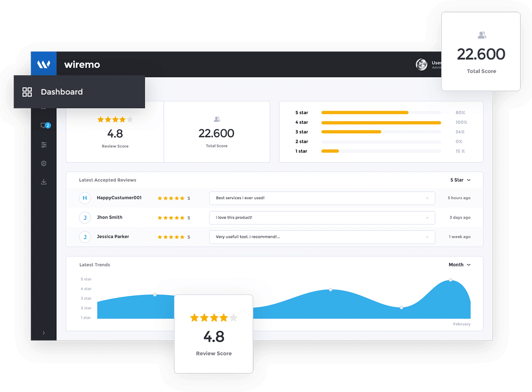Expand the 'Very usefull tool' review
The image size is (532, 392).
click(427, 237)
